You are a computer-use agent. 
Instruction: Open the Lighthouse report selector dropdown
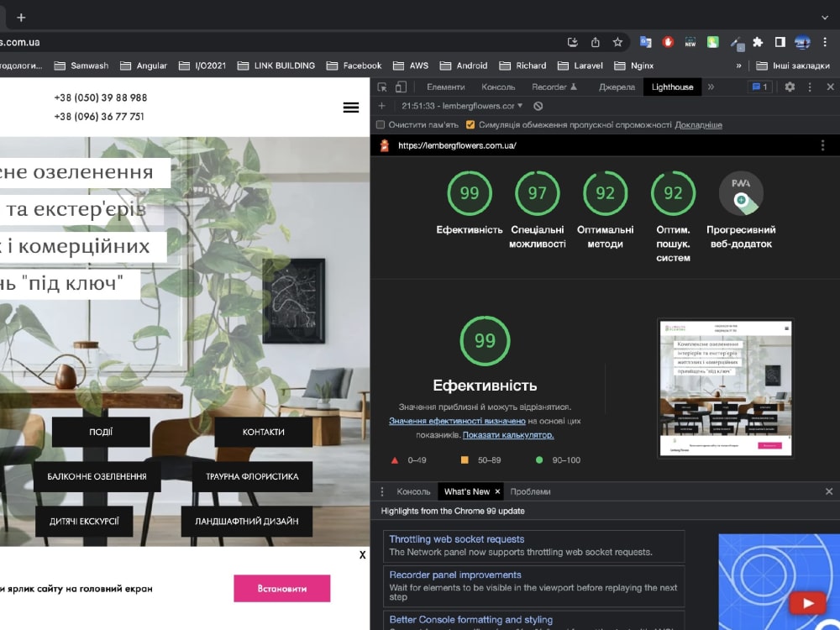click(462, 106)
